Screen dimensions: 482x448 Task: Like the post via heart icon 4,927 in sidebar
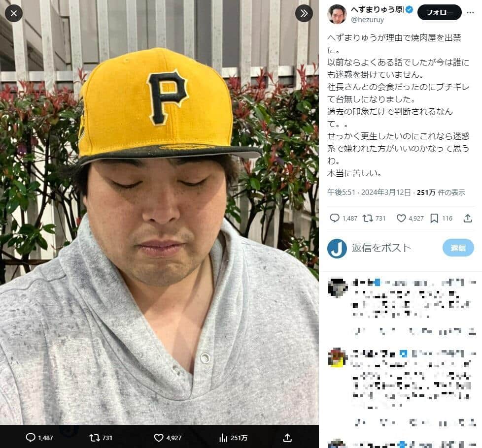coord(401,218)
